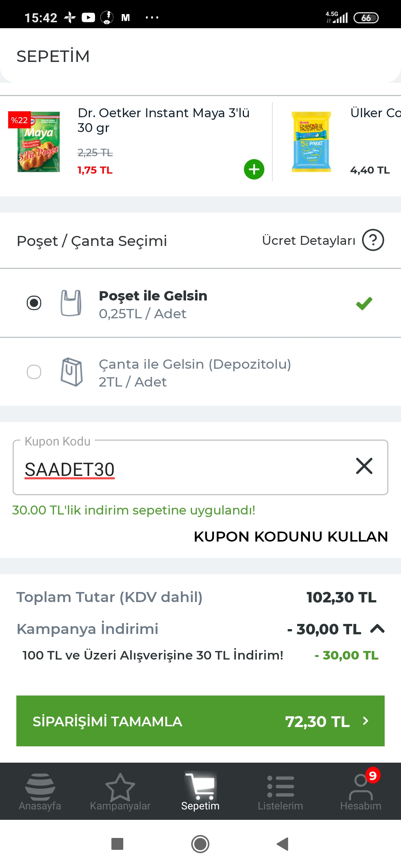This screenshot has height=868, width=401.
Task: Open Kampanyalar star tab
Action: click(120, 792)
